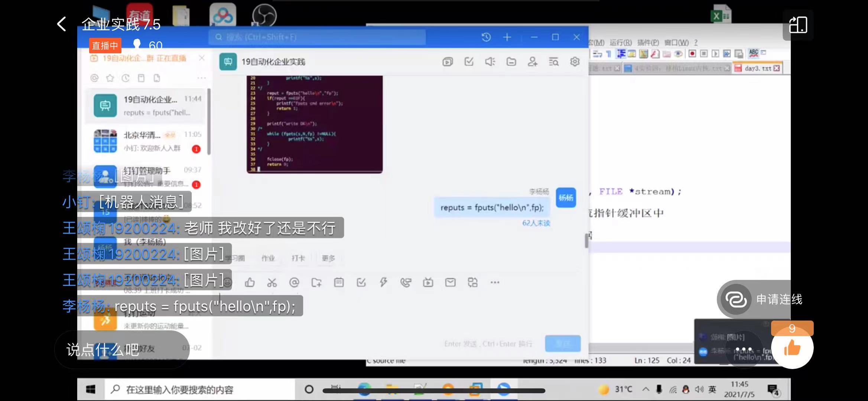868x401 pixels.
Task: Open the 运行(R) menu in editor
Action: tap(620, 43)
